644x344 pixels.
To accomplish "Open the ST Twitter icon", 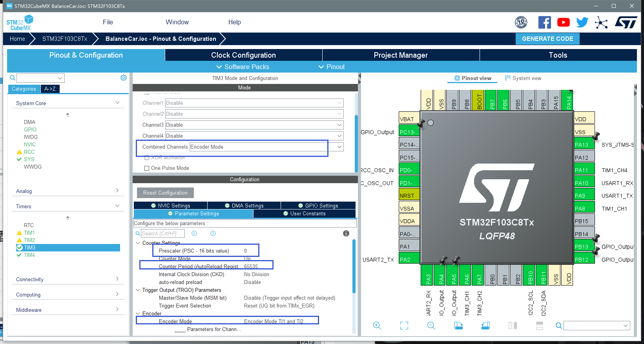I will [x=582, y=22].
